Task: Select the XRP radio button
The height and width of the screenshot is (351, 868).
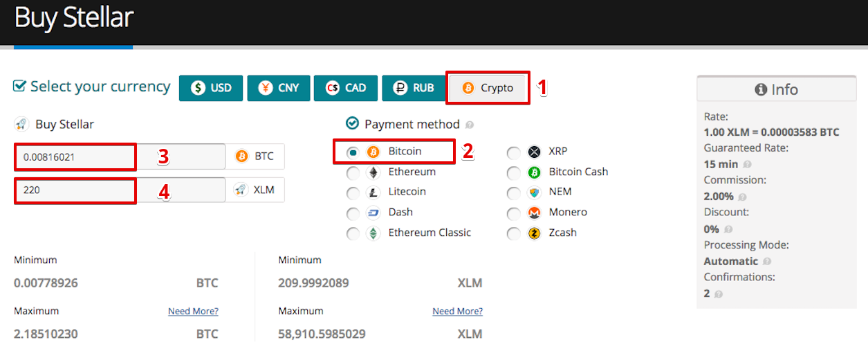Action: click(513, 152)
